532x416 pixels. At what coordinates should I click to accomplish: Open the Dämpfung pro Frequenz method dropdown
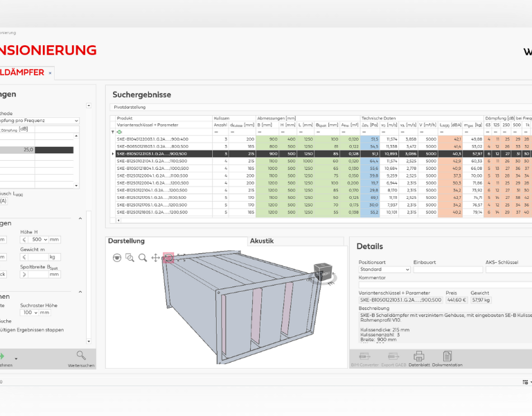[x=76, y=121]
